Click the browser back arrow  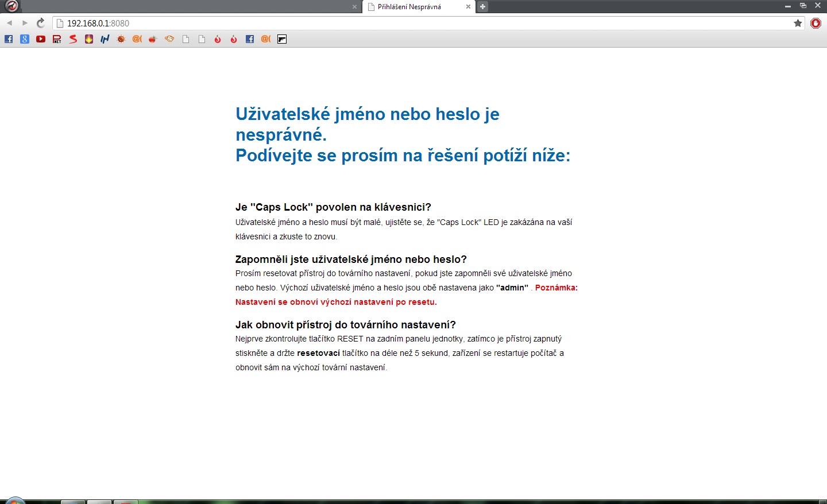[x=10, y=23]
